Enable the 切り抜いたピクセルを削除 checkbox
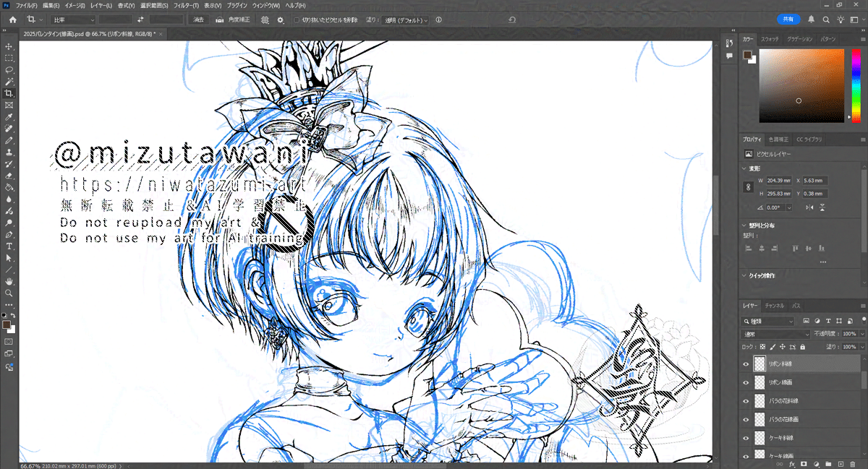This screenshot has height=469, width=868. (x=297, y=20)
